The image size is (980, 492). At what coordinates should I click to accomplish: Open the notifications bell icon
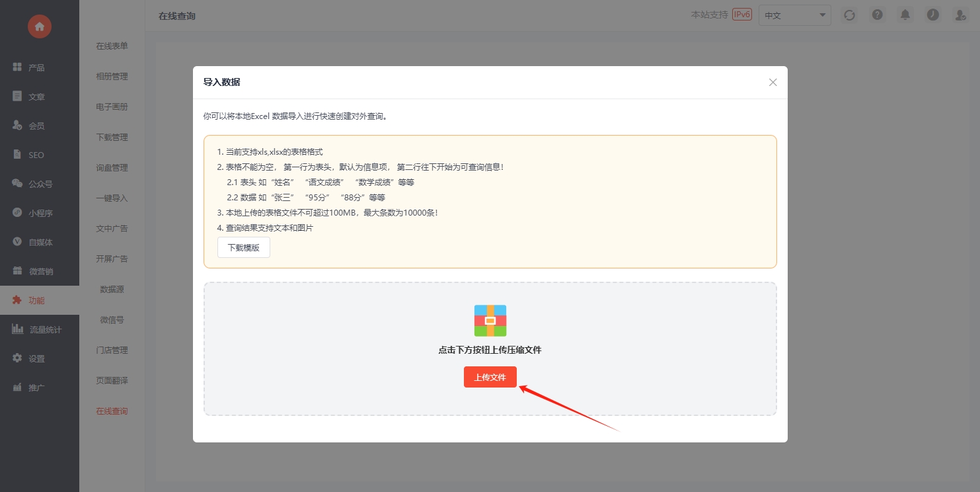[x=905, y=15]
